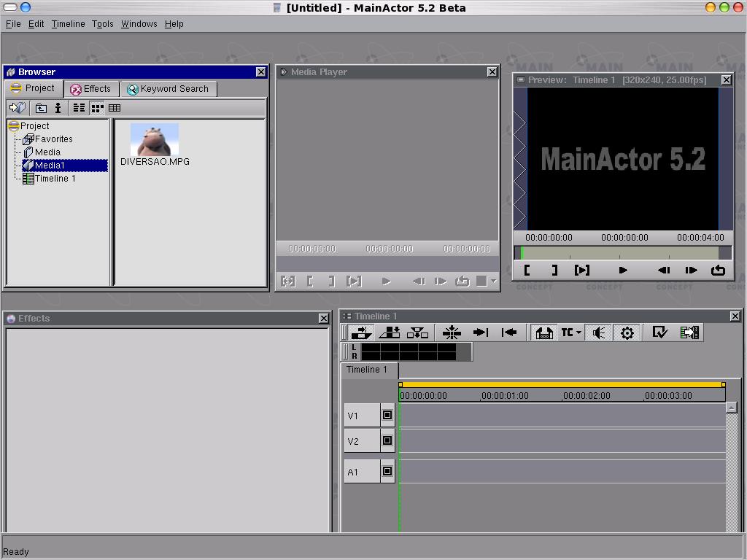Click the export timeline icon
The height and width of the screenshot is (560, 747).
coord(689,332)
